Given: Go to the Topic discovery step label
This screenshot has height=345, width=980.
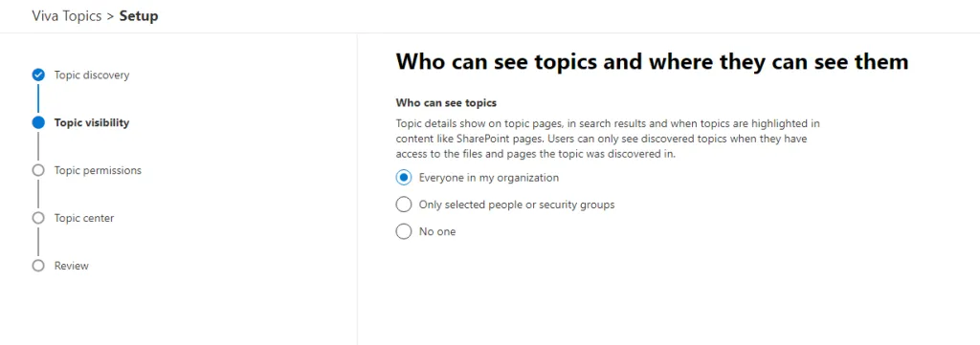Looking at the screenshot, I should coord(92,75).
